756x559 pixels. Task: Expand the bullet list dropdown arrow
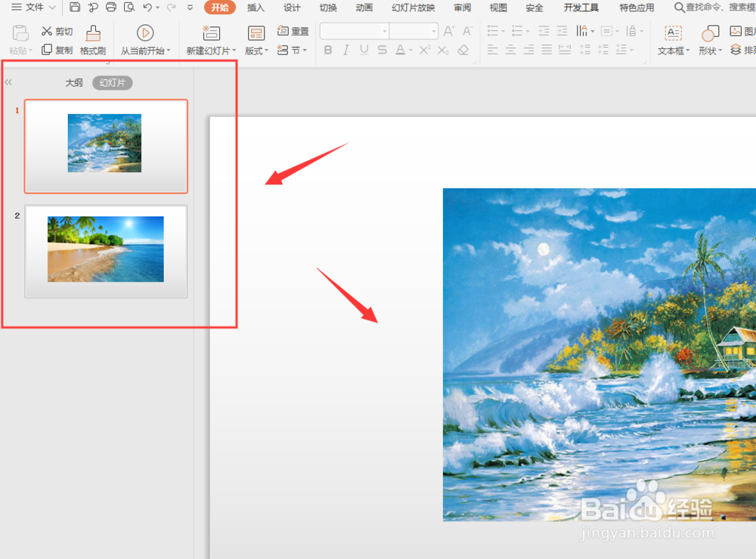pos(503,32)
